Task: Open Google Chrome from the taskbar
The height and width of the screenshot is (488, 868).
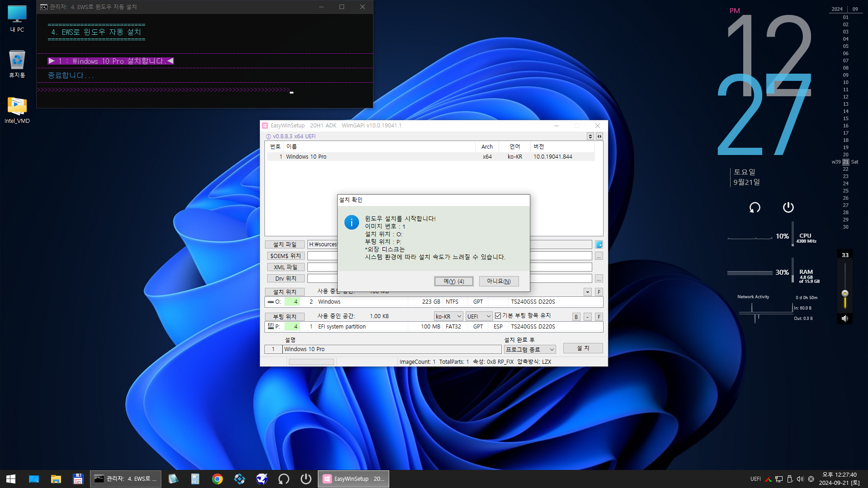Action: [x=217, y=479]
